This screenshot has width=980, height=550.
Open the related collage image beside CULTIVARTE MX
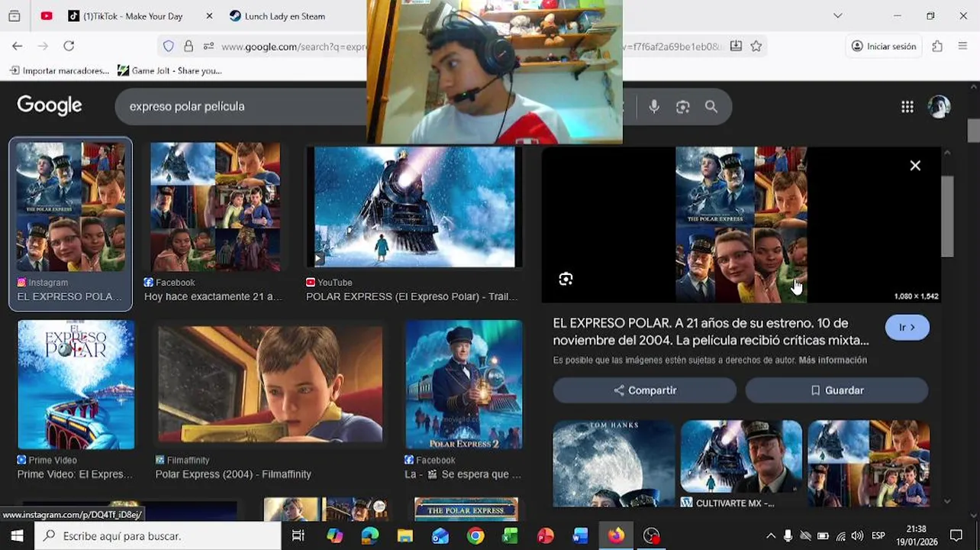869,464
